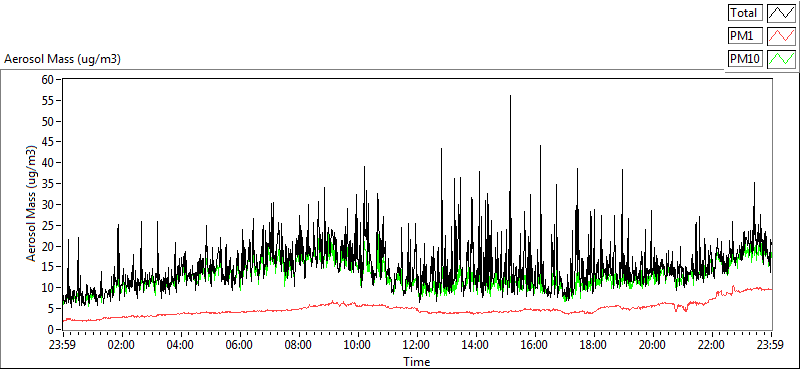This screenshot has height=369, width=800.
Task: Click the 04:00 time tick label
Action: click(180, 345)
